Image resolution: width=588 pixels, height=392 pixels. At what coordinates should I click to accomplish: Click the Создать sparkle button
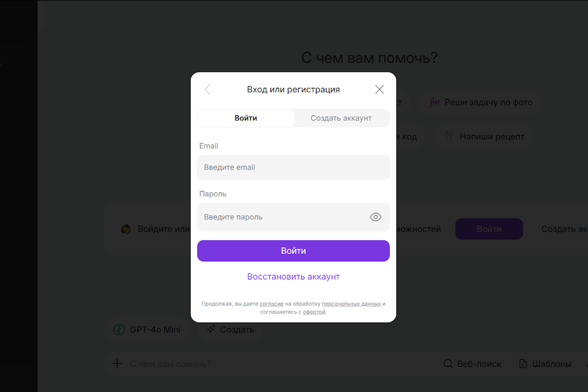(231, 330)
